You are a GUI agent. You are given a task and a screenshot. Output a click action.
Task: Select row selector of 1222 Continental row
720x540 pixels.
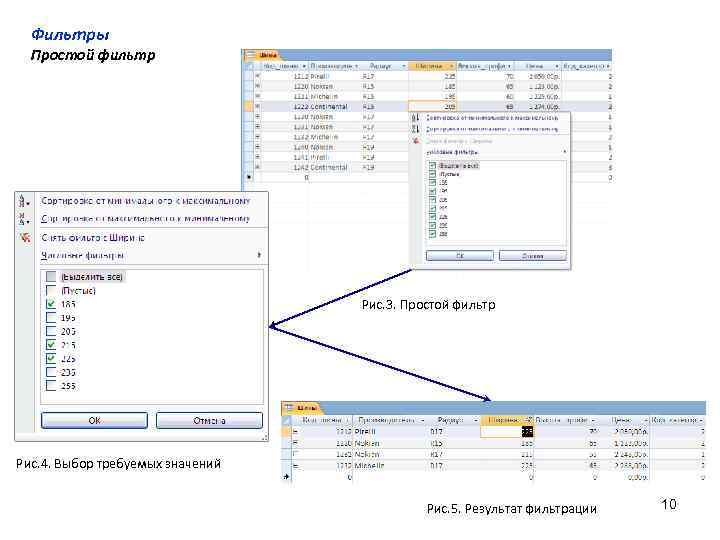[249, 107]
